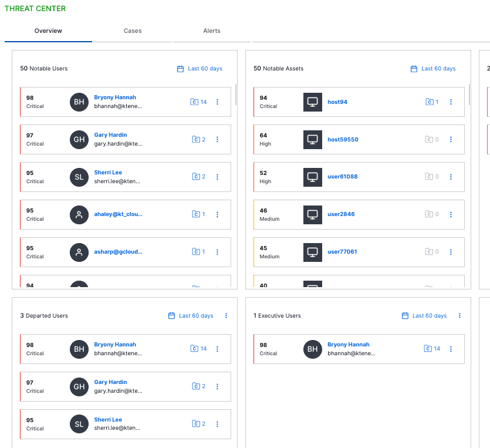The height and width of the screenshot is (448, 490).
Task: Open the Cases tab
Action: click(133, 31)
